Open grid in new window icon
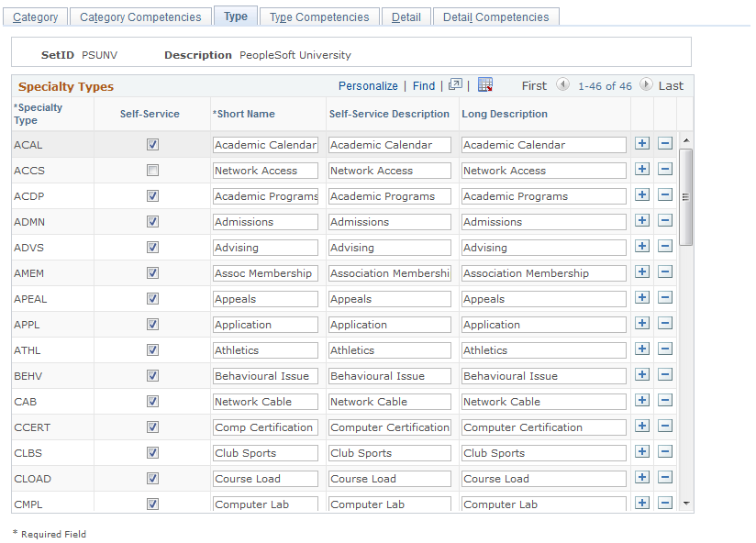Screen dimensions: 756x543 point(455,84)
